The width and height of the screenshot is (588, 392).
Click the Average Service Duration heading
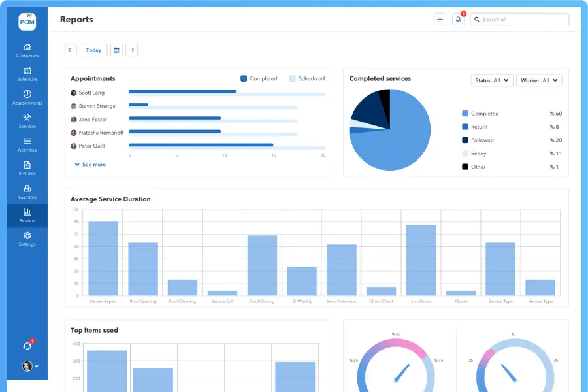pos(110,199)
